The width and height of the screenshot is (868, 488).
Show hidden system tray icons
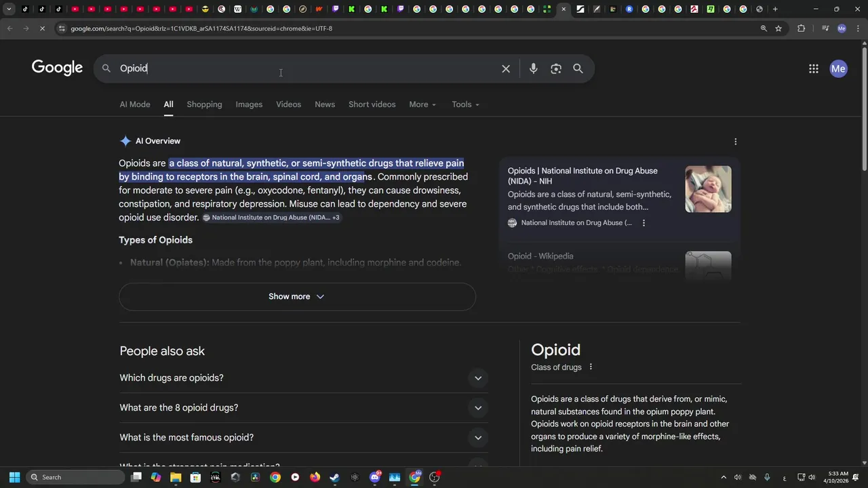(723, 477)
